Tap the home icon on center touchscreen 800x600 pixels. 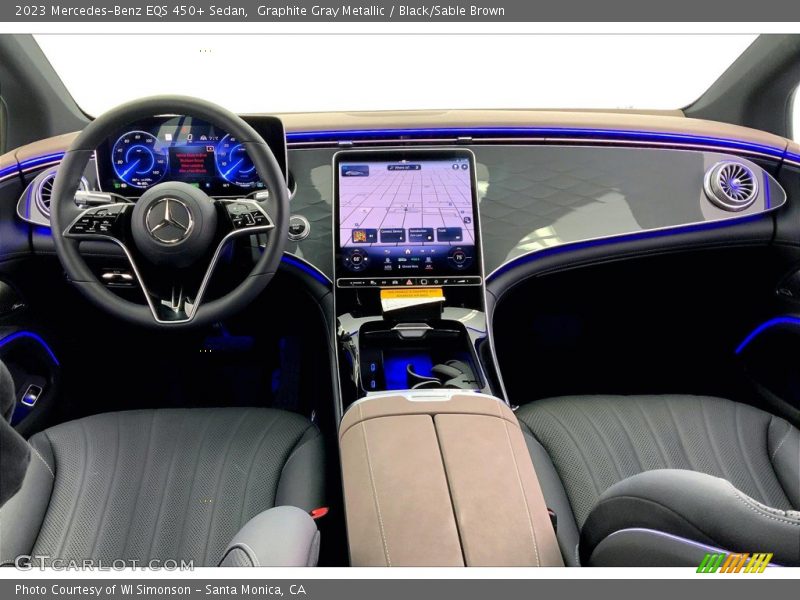pos(408,252)
